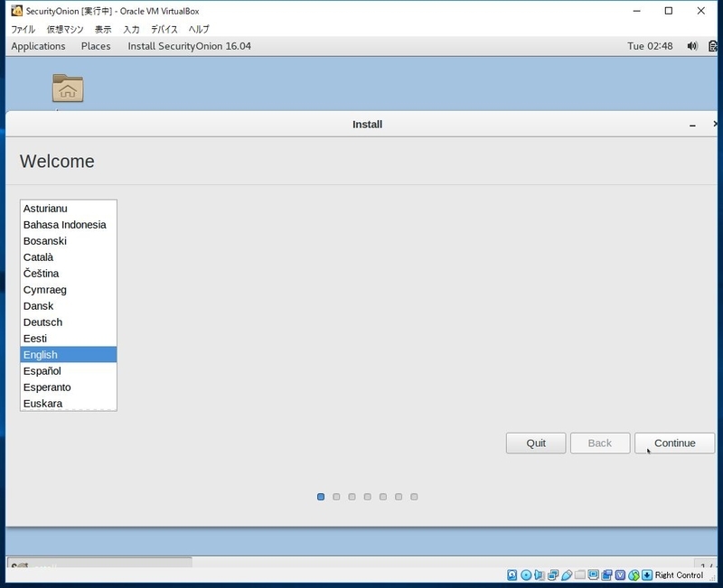Image resolution: width=723 pixels, height=588 pixels.
Task: Click the disabled Back button
Action: click(x=600, y=443)
